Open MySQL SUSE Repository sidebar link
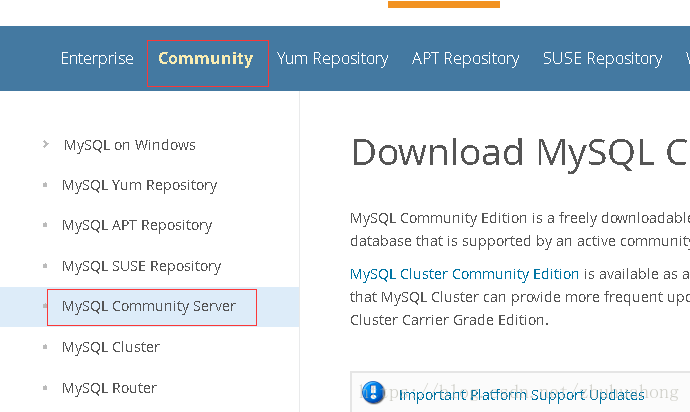This screenshot has width=690, height=412. 141,266
